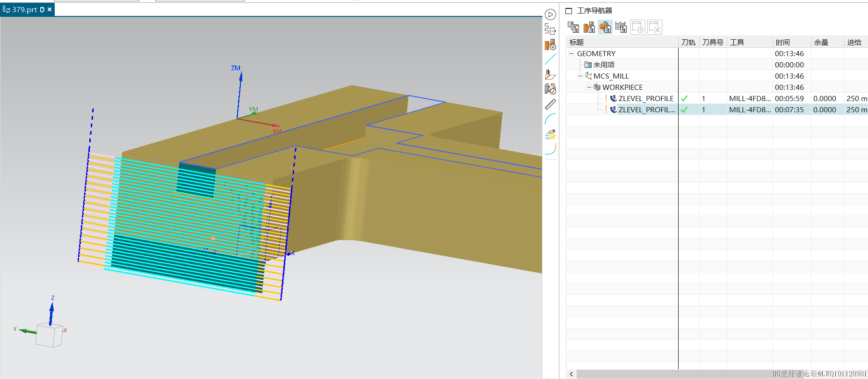Select the highlighted ZLEVEL_PROFIL... operation

[x=717, y=109]
